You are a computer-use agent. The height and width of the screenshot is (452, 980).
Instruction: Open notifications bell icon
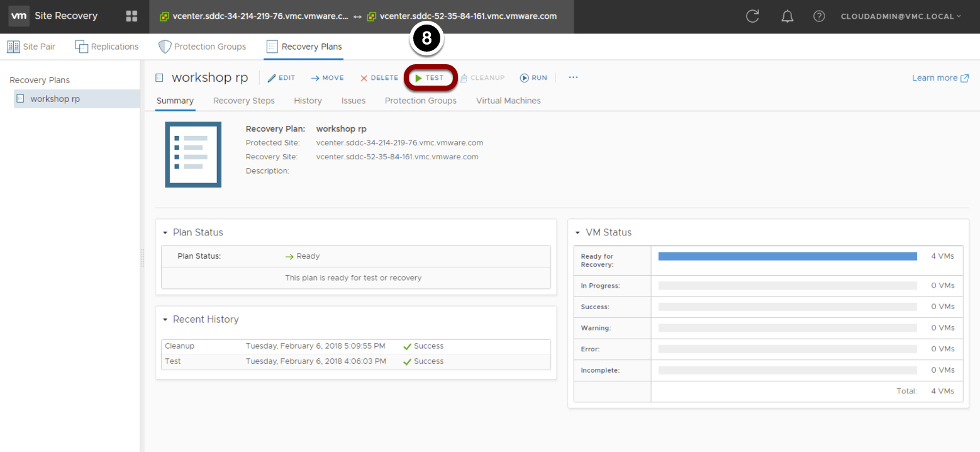tap(787, 16)
